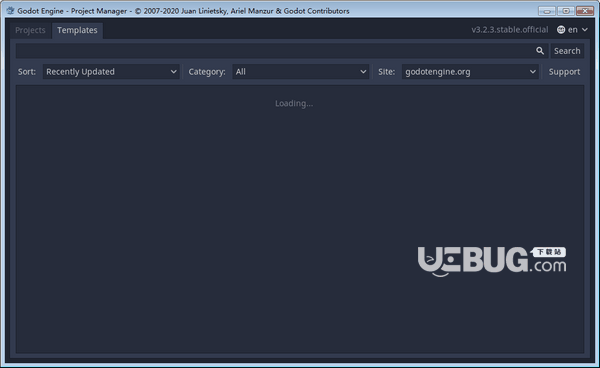600x368 pixels.
Task: Close the Godot Project Manager window
Action: click(x=585, y=11)
